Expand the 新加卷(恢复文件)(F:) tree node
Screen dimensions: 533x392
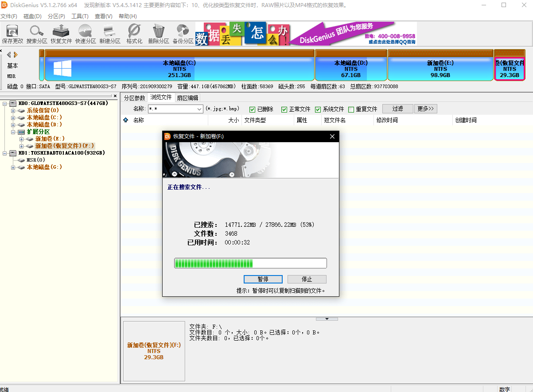click(x=22, y=146)
